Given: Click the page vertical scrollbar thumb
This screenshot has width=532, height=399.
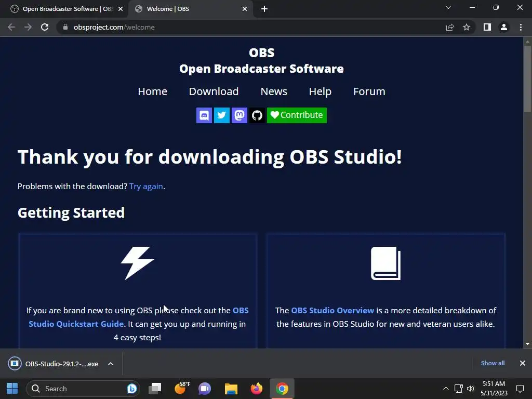Looking at the screenshot, I should (527, 79).
